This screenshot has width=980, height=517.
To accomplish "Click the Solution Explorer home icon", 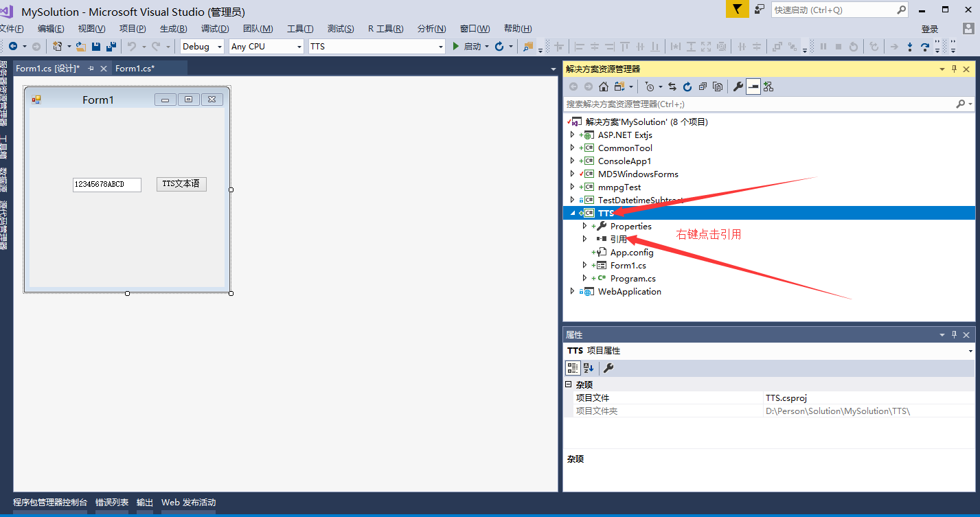I will 603,87.
